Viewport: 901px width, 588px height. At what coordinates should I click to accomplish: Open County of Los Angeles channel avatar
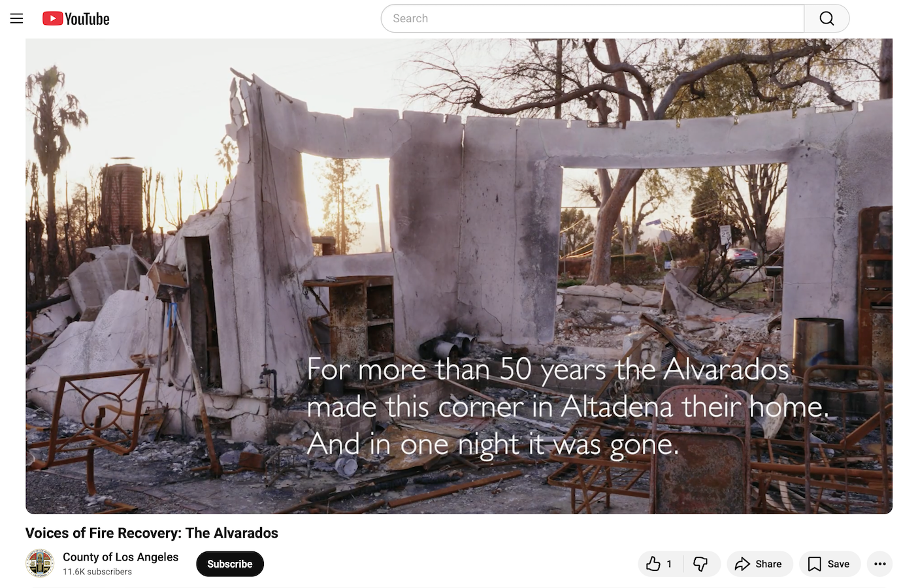pyautogui.click(x=40, y=563)
